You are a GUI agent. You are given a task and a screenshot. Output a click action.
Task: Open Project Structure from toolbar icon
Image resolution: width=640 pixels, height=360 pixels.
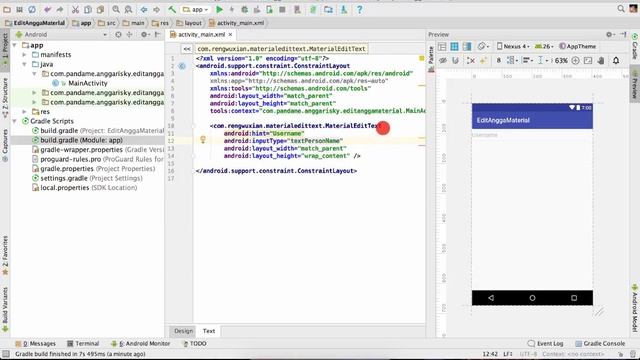pos(329,9)
